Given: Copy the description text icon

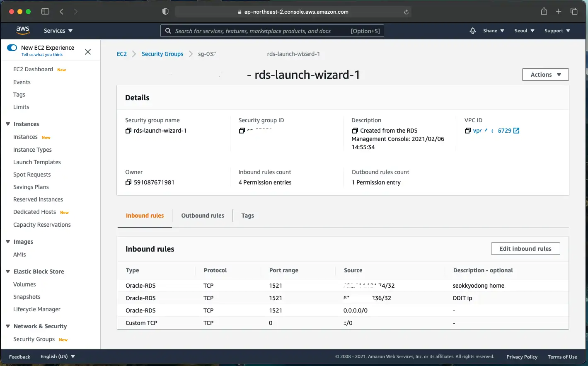Looking at the screenshot, I should 355,131.
